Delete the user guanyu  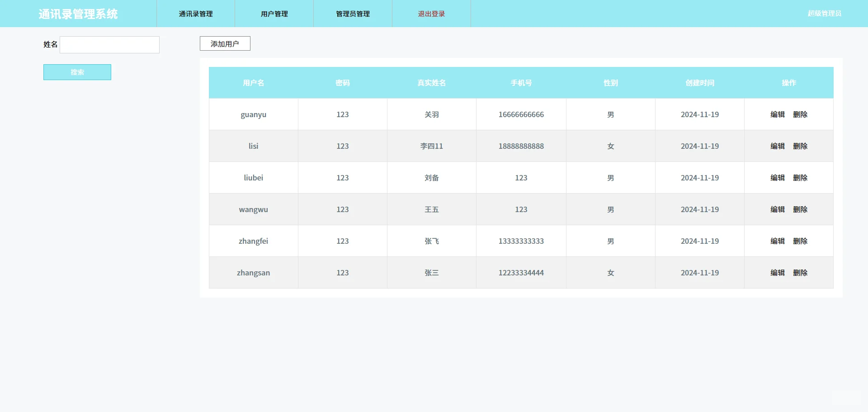(801, 114)
